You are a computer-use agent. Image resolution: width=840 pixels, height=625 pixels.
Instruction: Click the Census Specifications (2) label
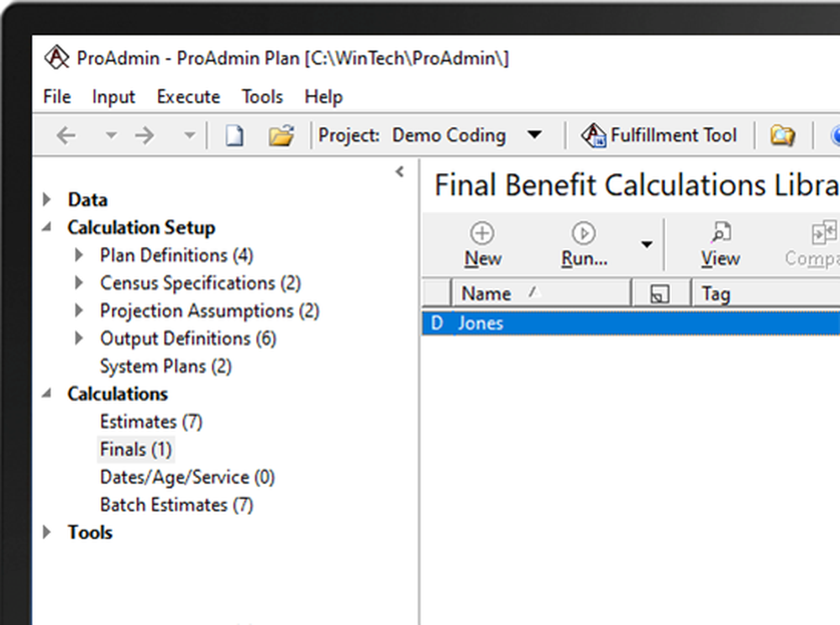click(x=201, y=283)
